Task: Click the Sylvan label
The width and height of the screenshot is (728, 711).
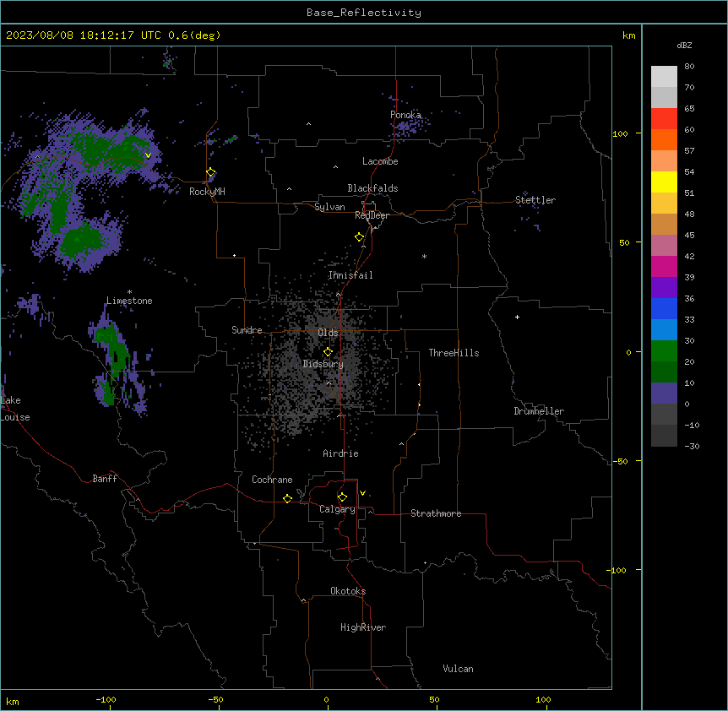Action: (x=329, y=207)
